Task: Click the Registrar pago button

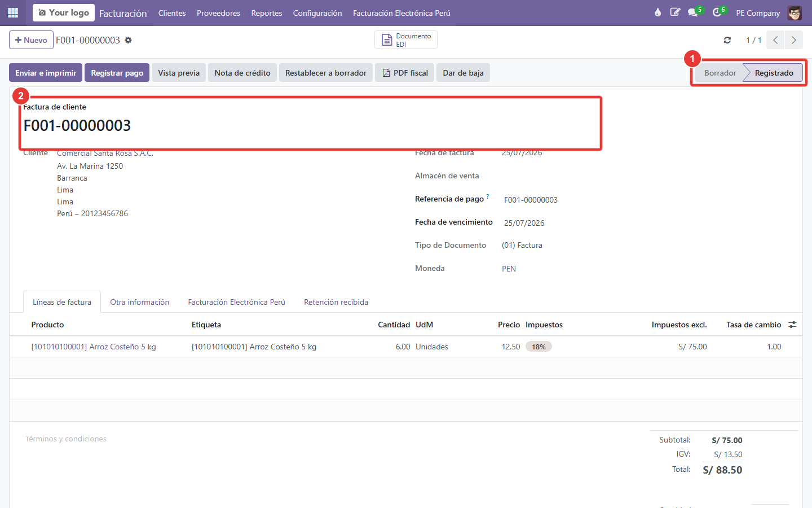Action: click(x=117, y=73)
